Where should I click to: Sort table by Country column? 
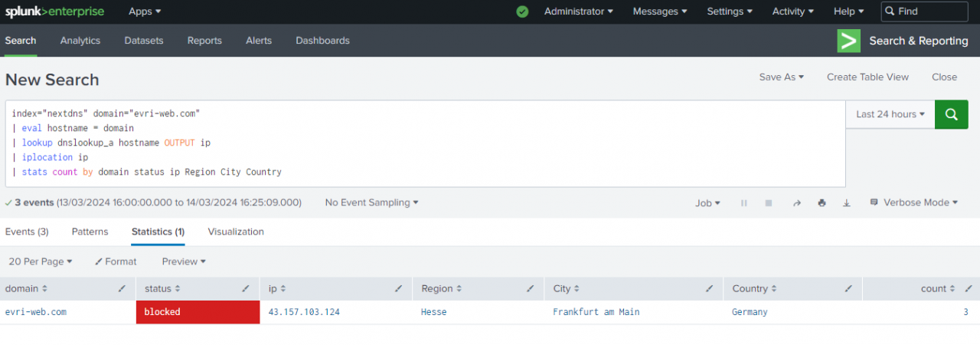pyautogui.click(x=754, y=289)
